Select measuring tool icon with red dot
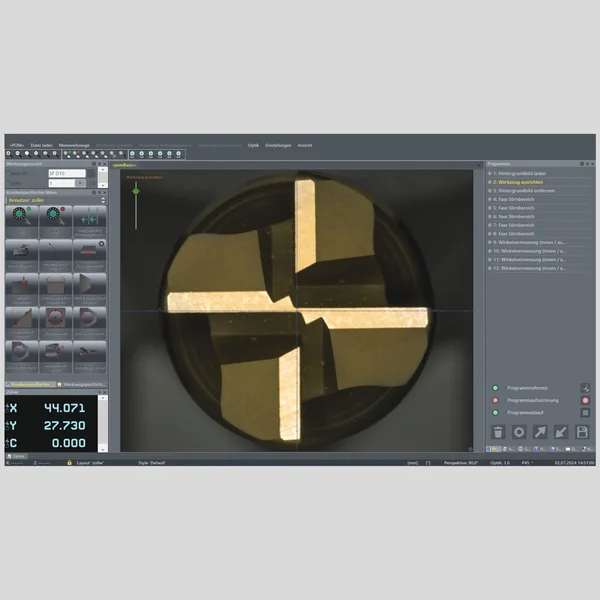Screen dimensions: 600x600 tap(55, 218)
